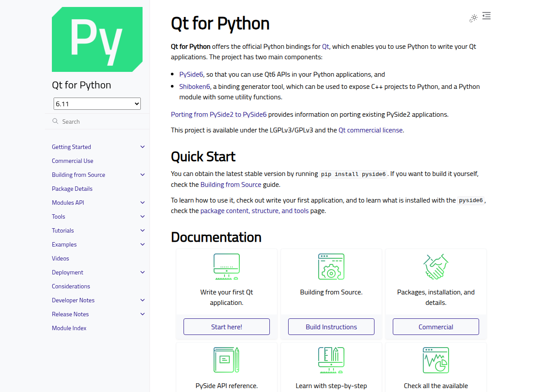Click the search magnifier icon
The width and height of the screenshot is (558, 392).
[x=55, y=121]
